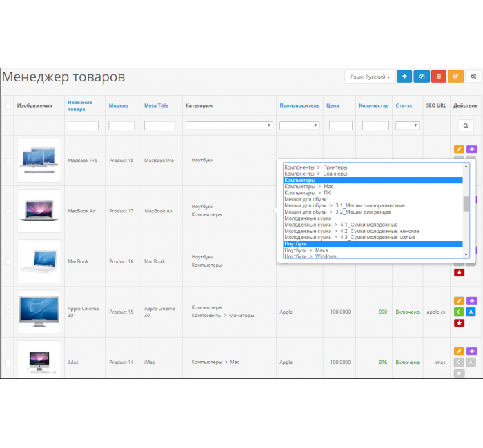This screenshot has height=448, width=483.
Task: Select Компьютеры > ПК option
Action: [373, 193]
